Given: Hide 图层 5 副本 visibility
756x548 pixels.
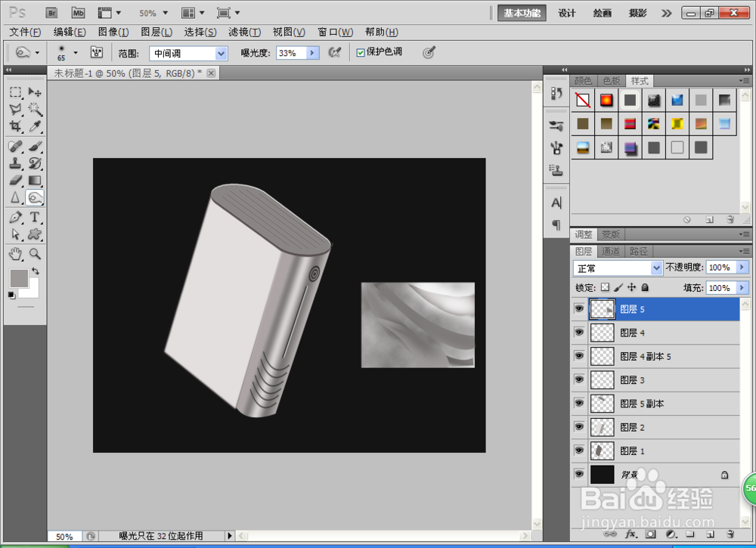Looking at the screenshot, I should 579,404.
